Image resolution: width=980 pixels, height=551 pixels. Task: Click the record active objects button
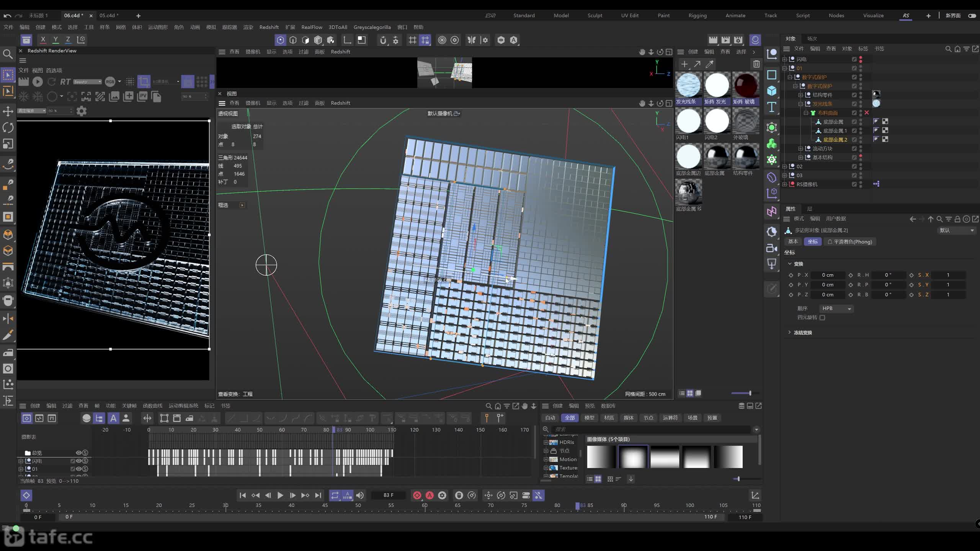click(x=417, y=495)
